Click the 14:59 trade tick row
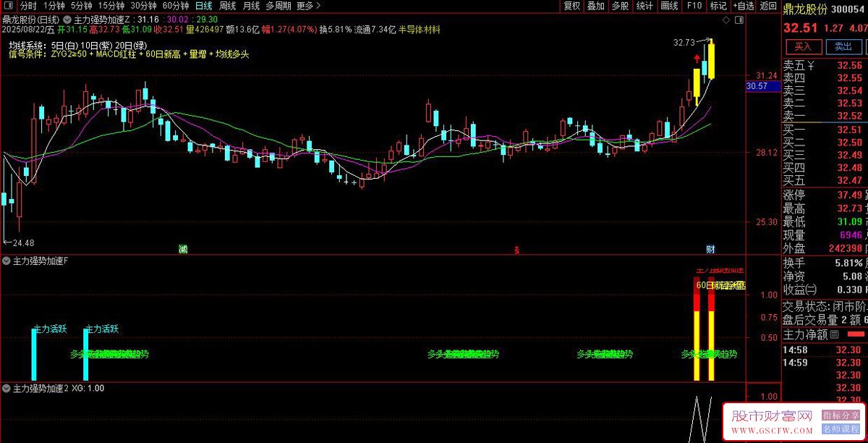This screenshot has height=443, width=868. [x=825, y=363]
